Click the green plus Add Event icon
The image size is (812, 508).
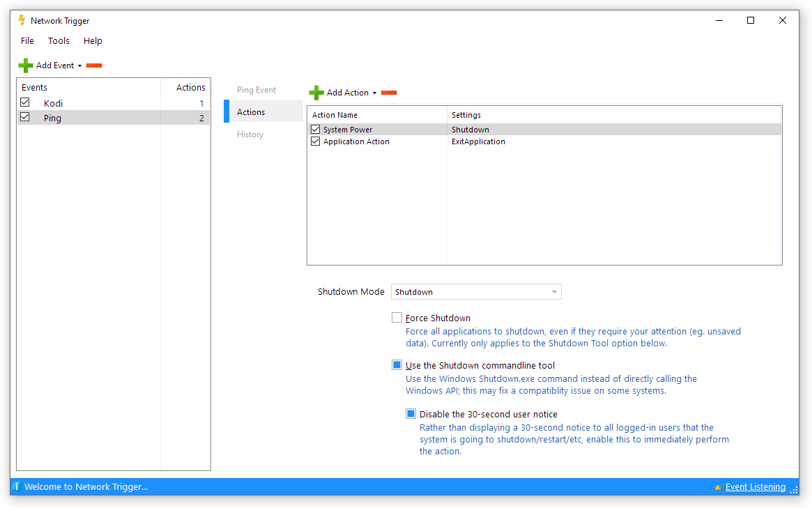[x=26, y=66]
